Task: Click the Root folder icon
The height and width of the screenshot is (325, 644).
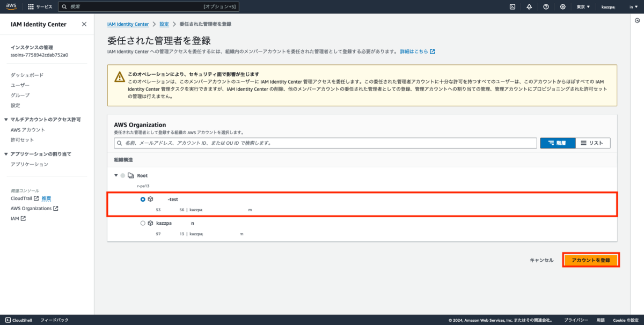Action: (130, 175)
